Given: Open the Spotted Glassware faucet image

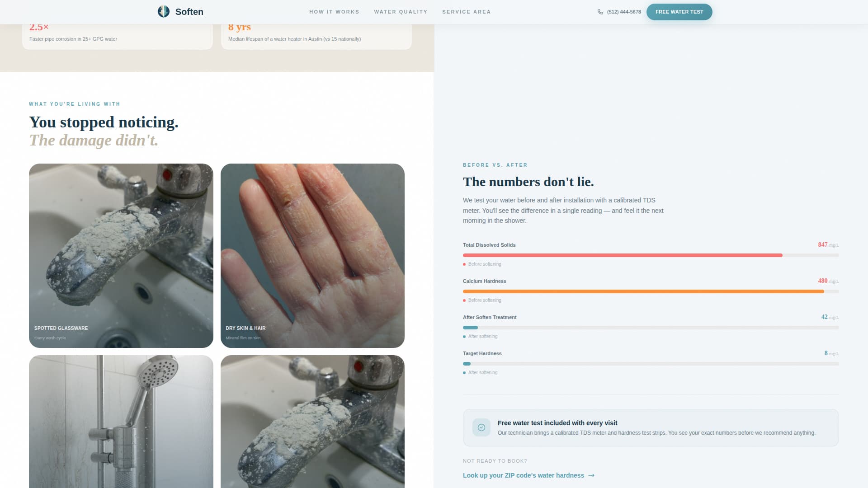Looking at the screenshot, I should 121,255.
